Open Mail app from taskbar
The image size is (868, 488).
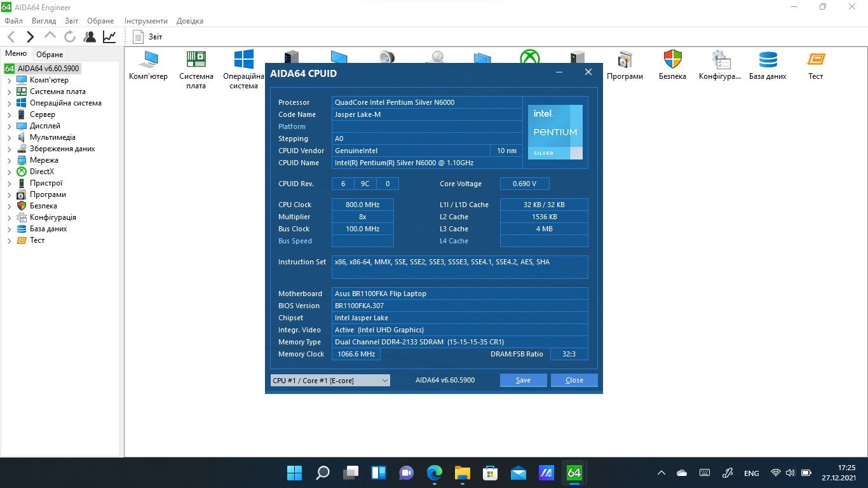pyautogui.click(x=518, y=473)
